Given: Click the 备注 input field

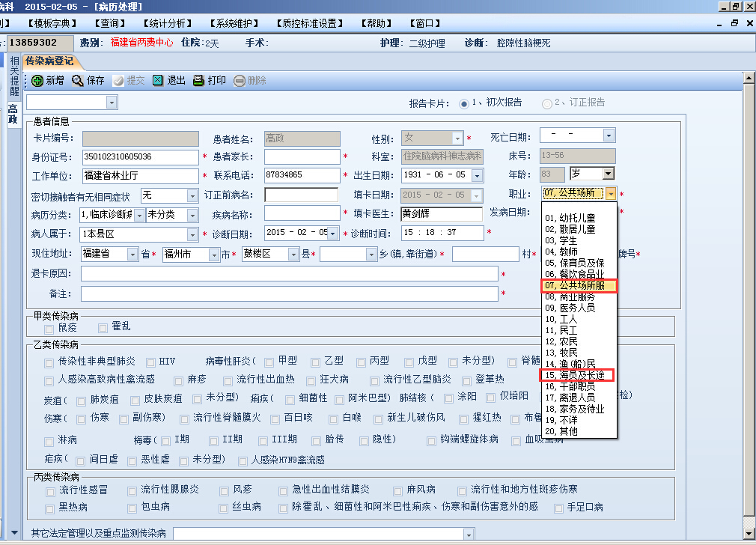Looking at the screenshot, I should (x=289, y=293).
